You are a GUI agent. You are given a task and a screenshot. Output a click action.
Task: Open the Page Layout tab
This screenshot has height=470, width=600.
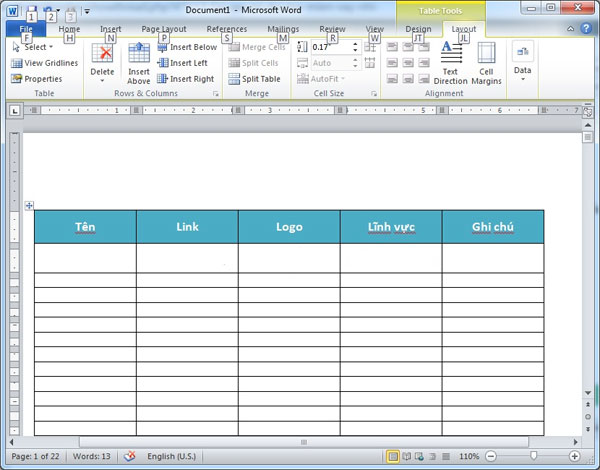pyautogui.click(x=164, y=29)
